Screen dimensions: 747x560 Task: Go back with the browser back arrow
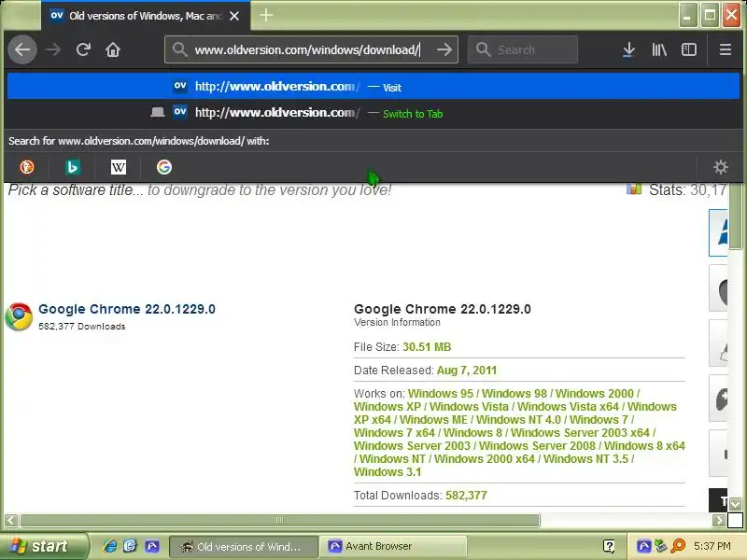(x=22, y=49)
